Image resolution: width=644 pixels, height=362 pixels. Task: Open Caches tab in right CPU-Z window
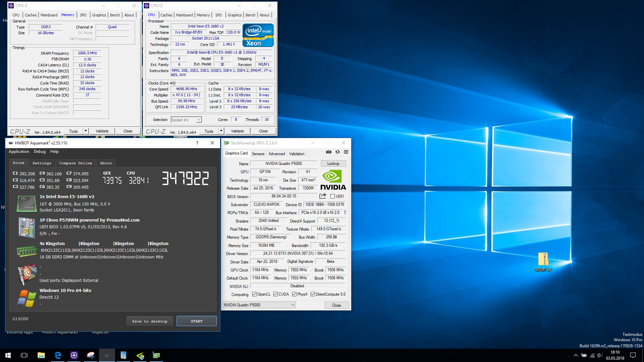(166, 15)
